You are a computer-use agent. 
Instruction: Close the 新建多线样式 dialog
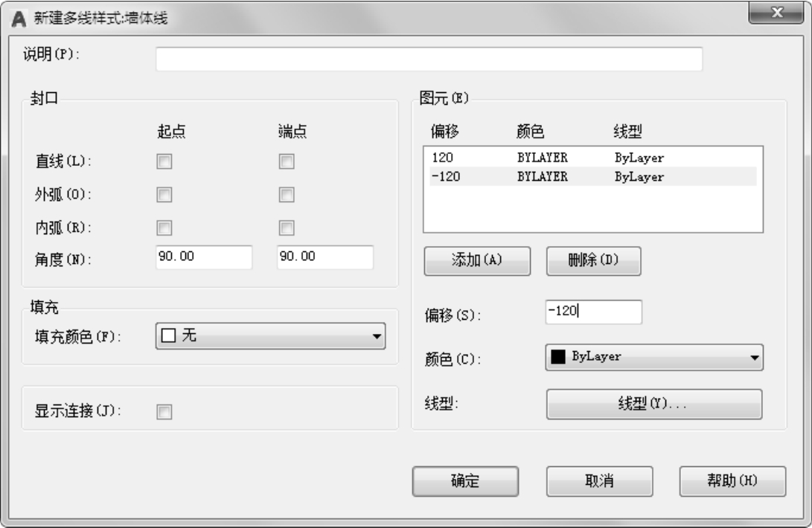click(776, 13)
